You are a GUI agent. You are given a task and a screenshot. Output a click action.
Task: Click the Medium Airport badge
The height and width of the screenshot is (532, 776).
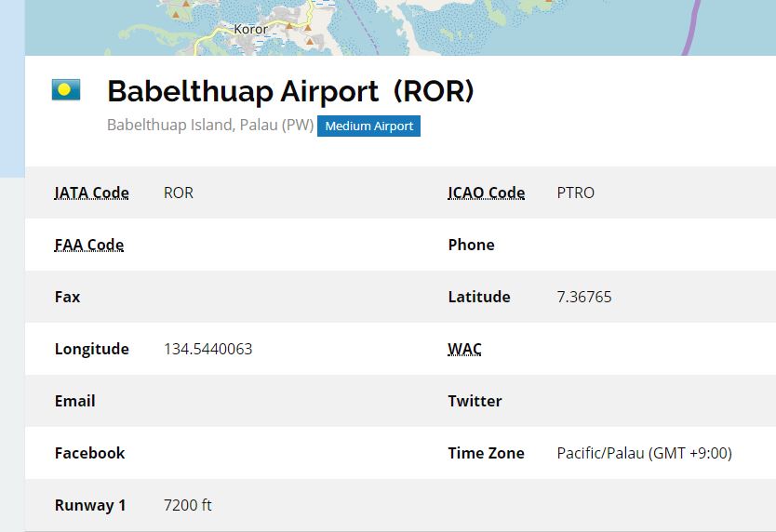tap(368, 126)
